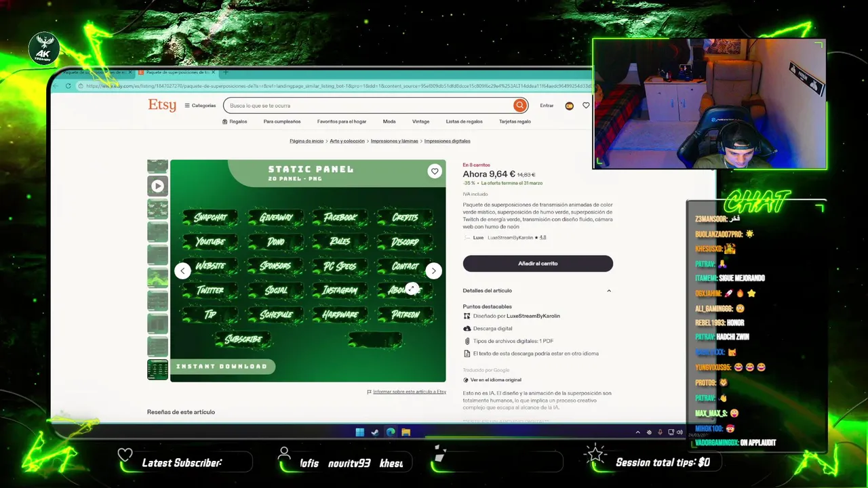Click Ver en el idioma original
Screen dimensions: 868x488
coord(496,380)
